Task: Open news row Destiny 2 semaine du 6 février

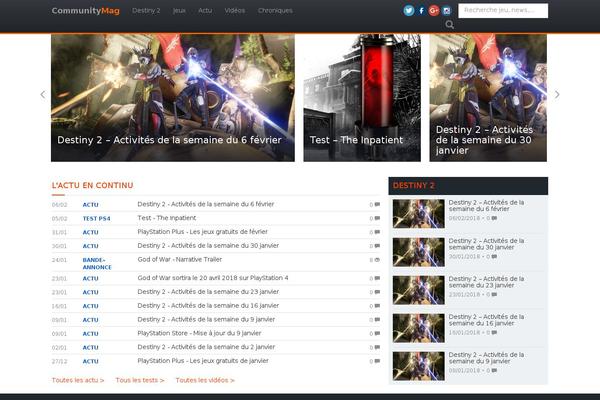Action: 206,204
